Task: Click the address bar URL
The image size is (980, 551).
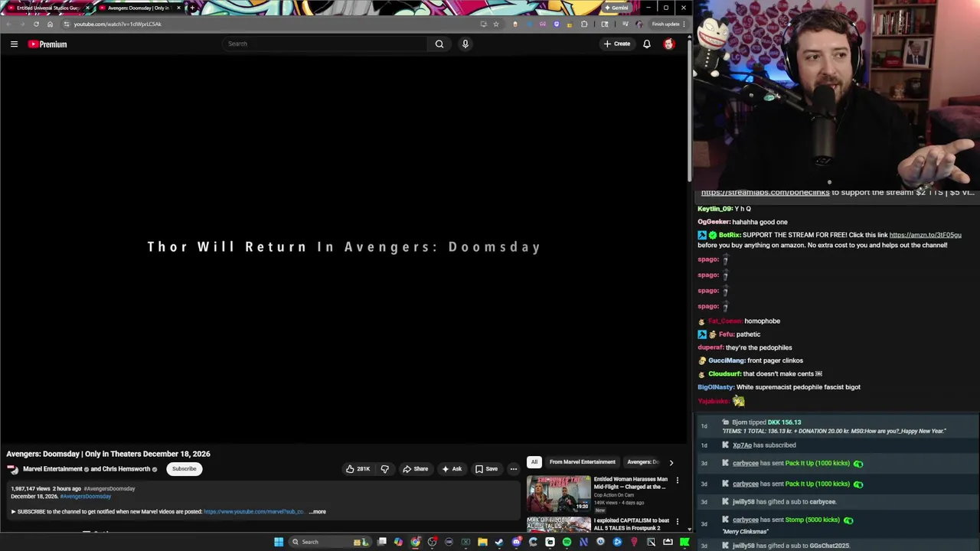Action: (117, 24)
